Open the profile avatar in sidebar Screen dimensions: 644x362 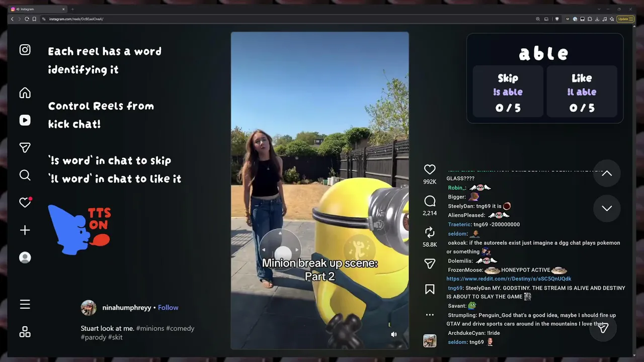25,257
